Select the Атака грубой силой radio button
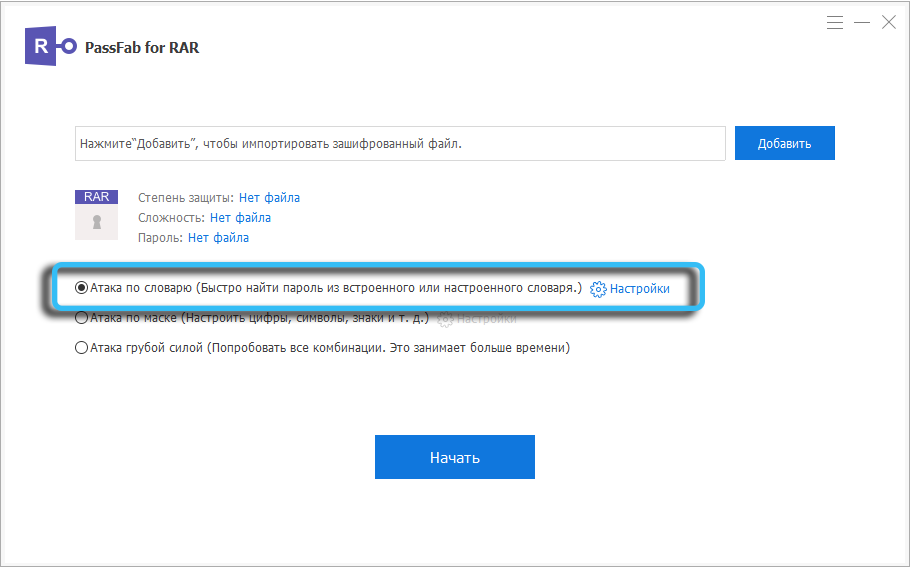The image size is (910, 567). click(x=82, y=348)
